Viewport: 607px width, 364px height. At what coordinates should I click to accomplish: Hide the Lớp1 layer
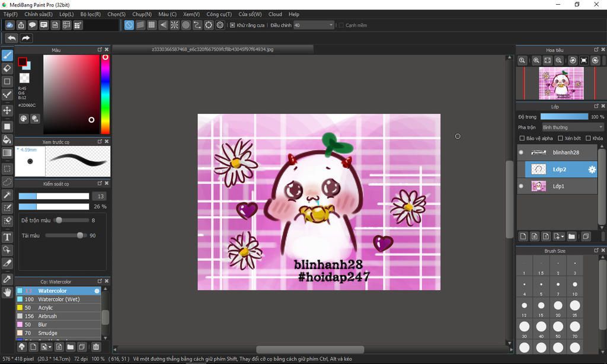tap(521, 186)
